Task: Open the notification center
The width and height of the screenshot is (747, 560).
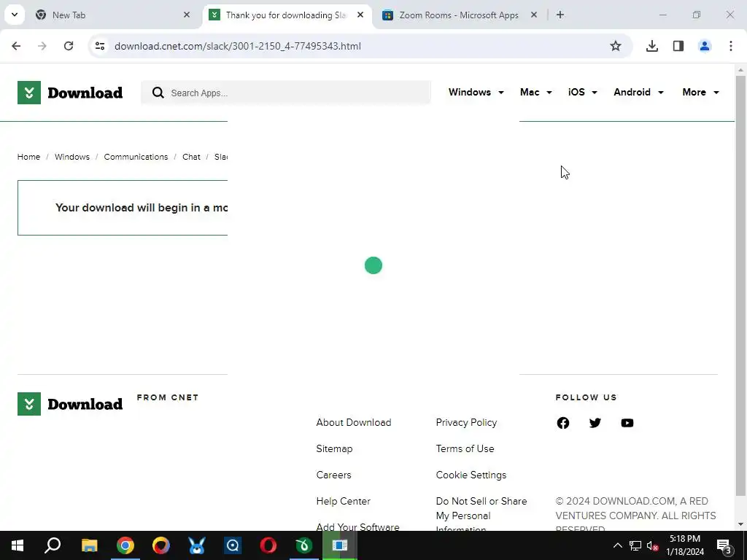Action: coord(724,546)
